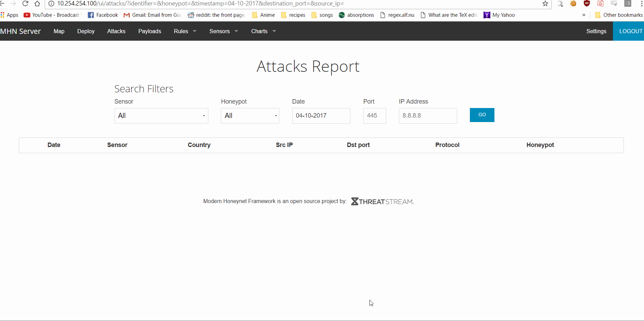Click the Protocol column header
The height and width of the screenshot is (321, 644).
tap(447, 145)
